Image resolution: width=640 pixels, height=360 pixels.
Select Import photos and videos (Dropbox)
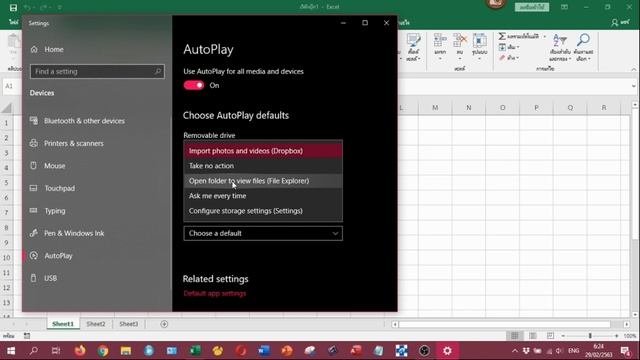263,151
